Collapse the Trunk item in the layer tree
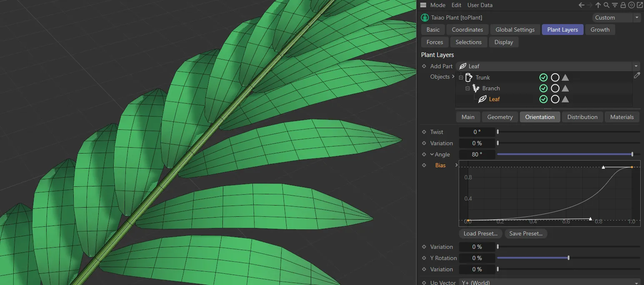This screenshot has height=285, width=644. 460,77
